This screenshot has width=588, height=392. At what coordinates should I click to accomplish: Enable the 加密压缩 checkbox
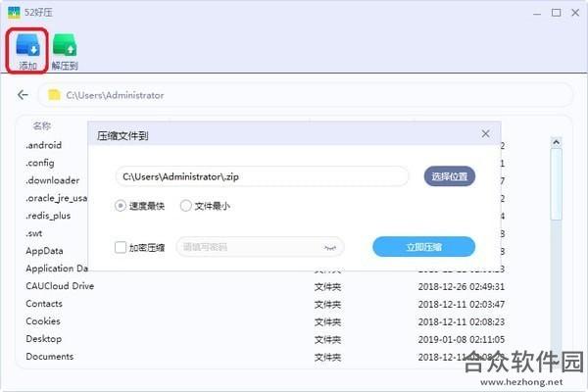[x=120, y=248]
